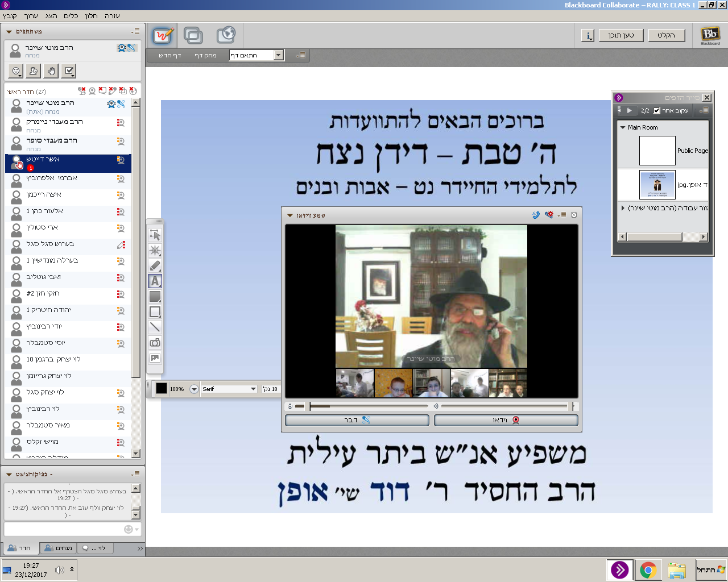Click the 'הקלט' record button
This screenshot has width=728, height=582.
pos(666,35)
